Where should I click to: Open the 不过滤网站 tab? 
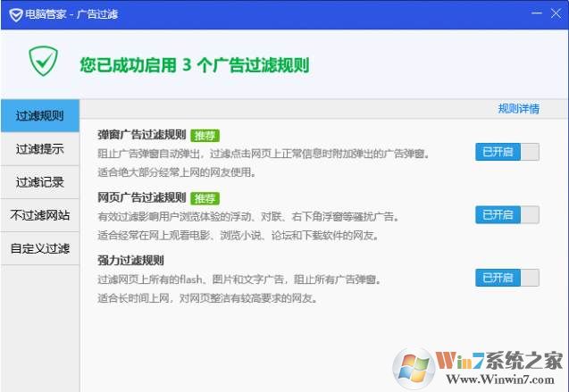40,215
